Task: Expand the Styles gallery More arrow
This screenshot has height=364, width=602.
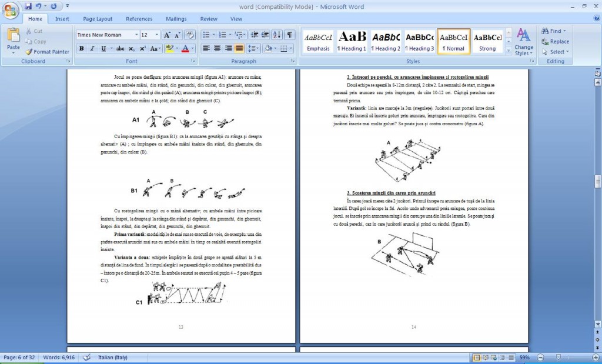Action: pyautogui.click(x=509, y=51)
